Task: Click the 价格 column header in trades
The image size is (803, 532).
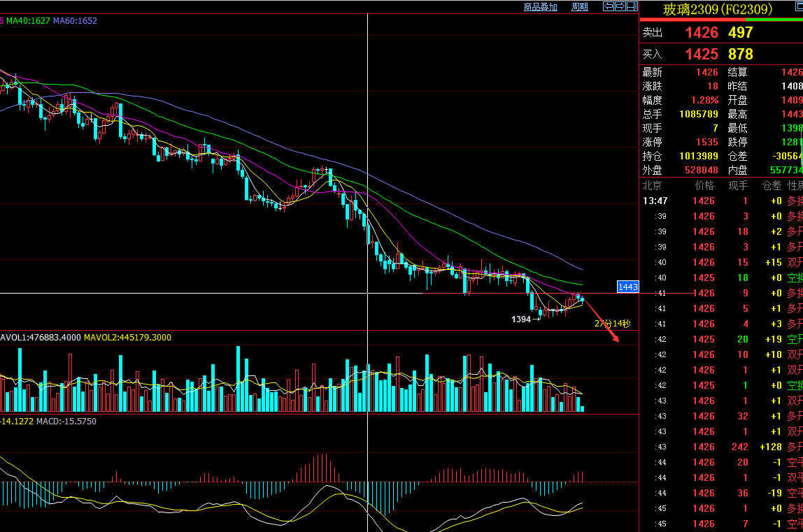Action: pos(704,185)
